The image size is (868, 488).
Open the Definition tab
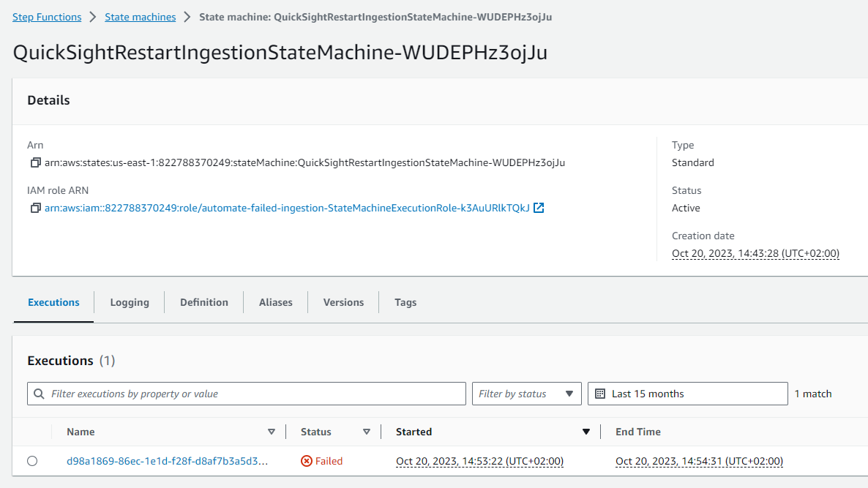[203, 302]
